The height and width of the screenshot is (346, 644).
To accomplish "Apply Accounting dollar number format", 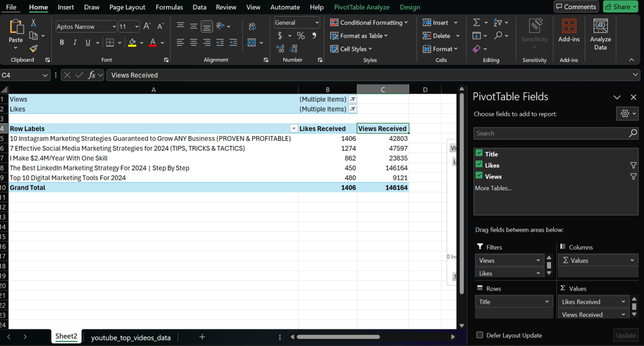I will [280, 36].
